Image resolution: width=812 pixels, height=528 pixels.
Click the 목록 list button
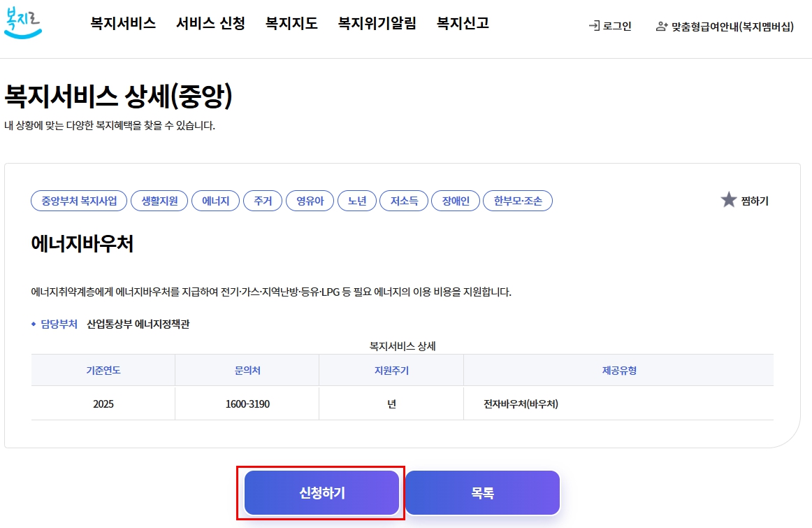pyautogui.click(x=482, y=492)
